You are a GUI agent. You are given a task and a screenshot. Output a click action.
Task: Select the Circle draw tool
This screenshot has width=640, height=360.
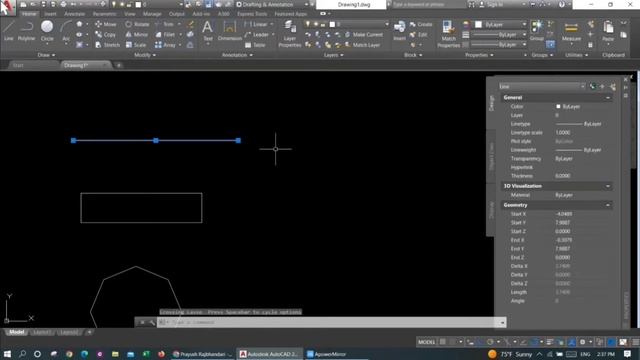pyautogui.click(x=47, y=31)
